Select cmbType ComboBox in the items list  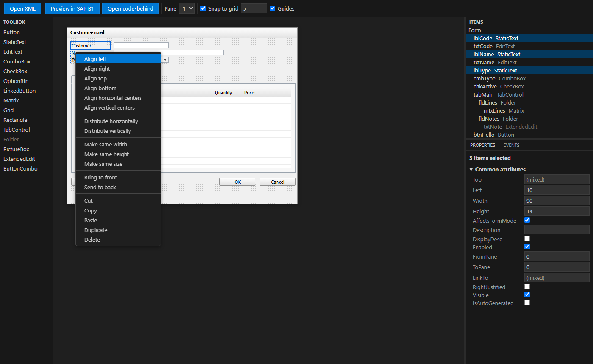pyautogui.click(x=529, y=79)
